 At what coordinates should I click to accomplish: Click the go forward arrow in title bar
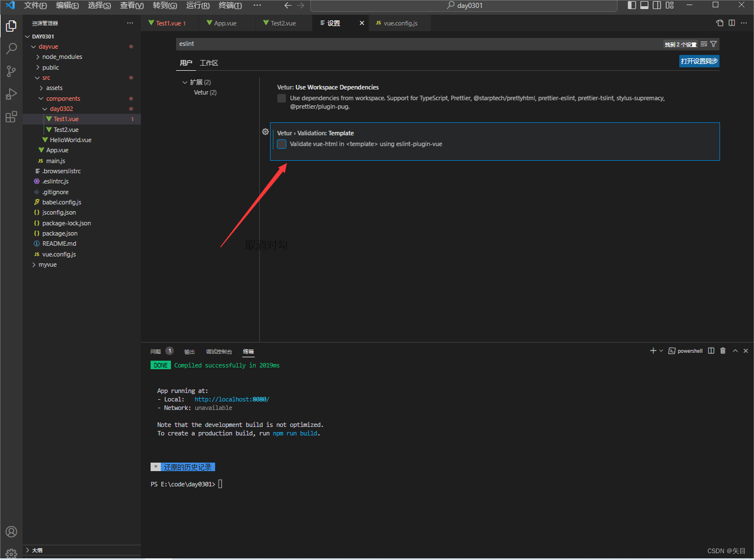[x=301, y=5]
